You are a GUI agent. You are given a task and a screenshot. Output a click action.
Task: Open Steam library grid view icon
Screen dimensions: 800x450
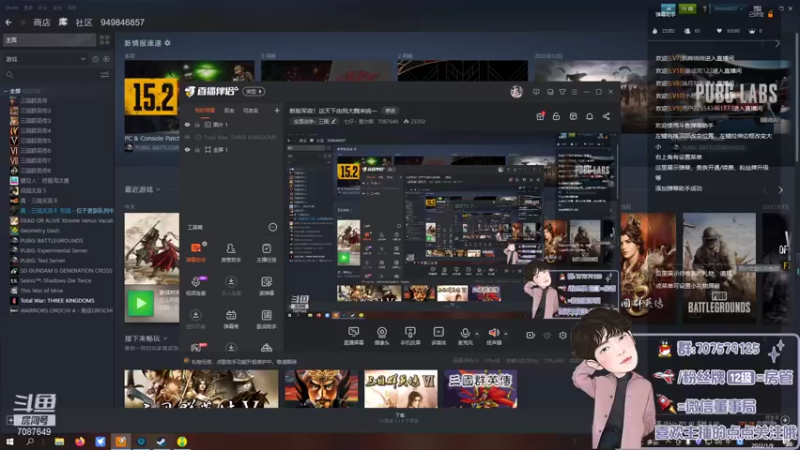(x=105, y=40)
